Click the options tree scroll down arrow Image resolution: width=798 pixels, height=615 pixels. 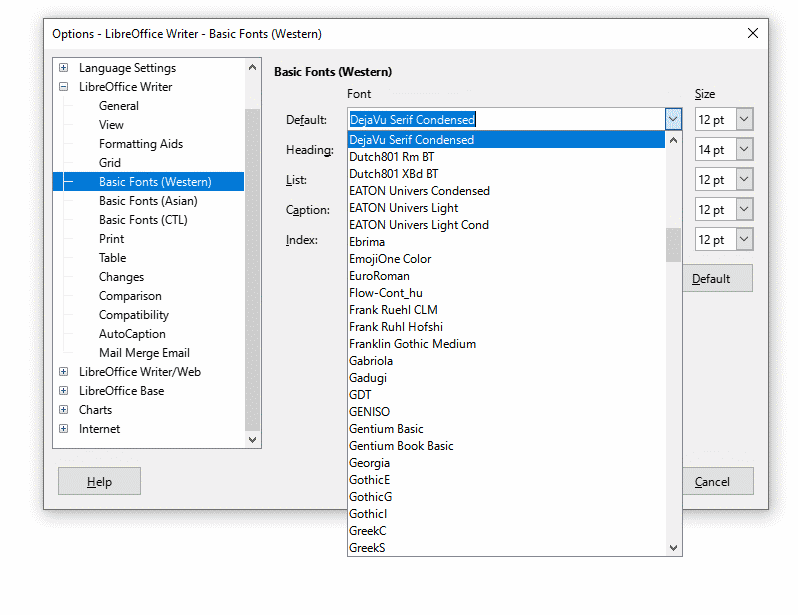252,439
